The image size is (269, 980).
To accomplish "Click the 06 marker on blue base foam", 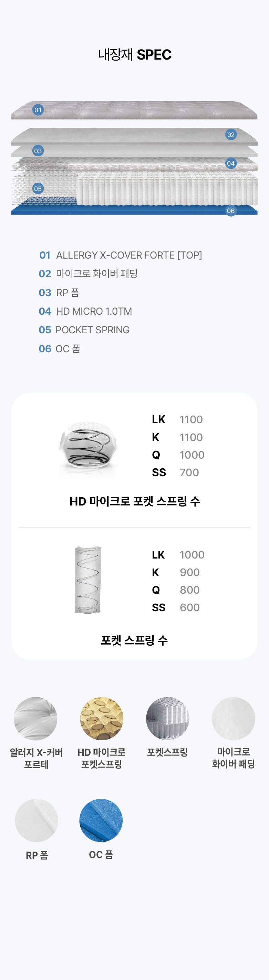I will point(230,211).
